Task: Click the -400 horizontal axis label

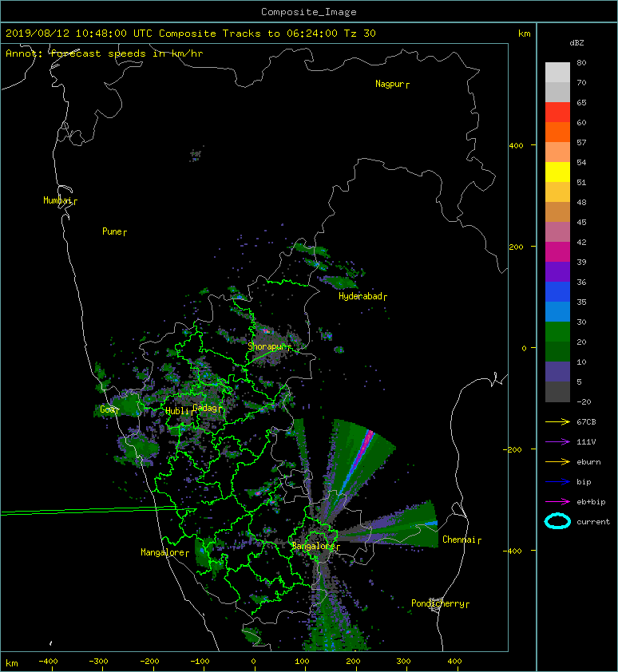Action: (48, 662)
